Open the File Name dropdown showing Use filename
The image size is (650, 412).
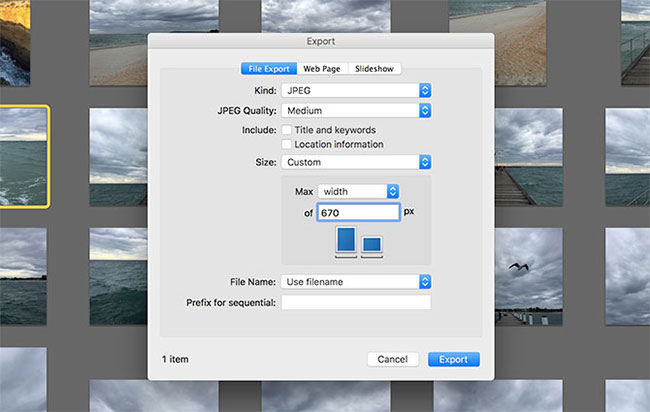(356, 282)
